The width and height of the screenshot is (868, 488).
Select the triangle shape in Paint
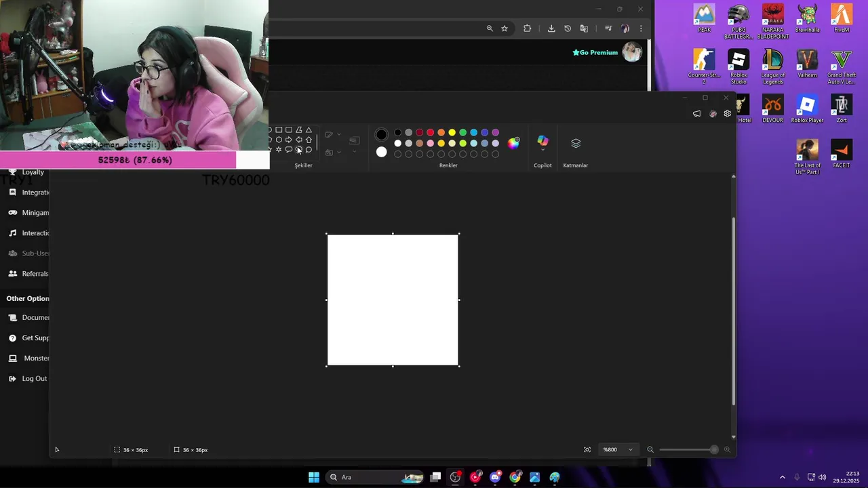[x=309, y=130]
